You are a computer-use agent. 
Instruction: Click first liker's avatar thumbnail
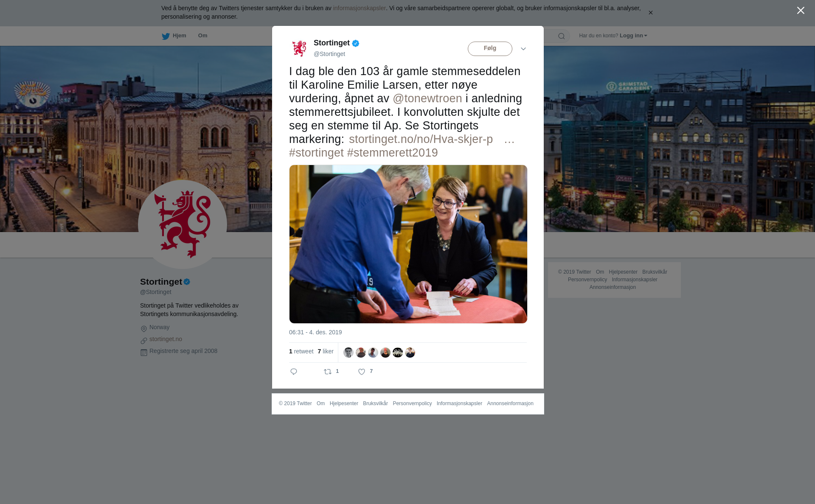click(x=348, y=353)
